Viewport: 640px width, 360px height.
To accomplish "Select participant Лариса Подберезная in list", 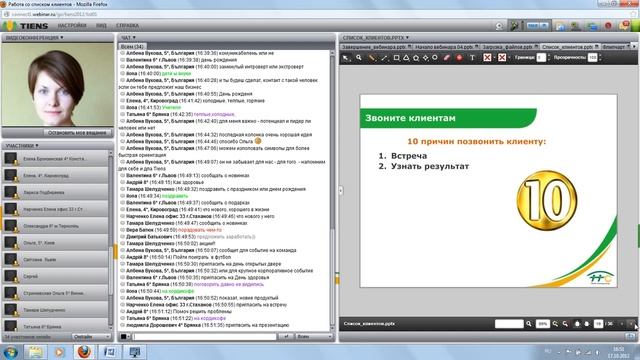I will pyautogui.click(x=56, y=192).
